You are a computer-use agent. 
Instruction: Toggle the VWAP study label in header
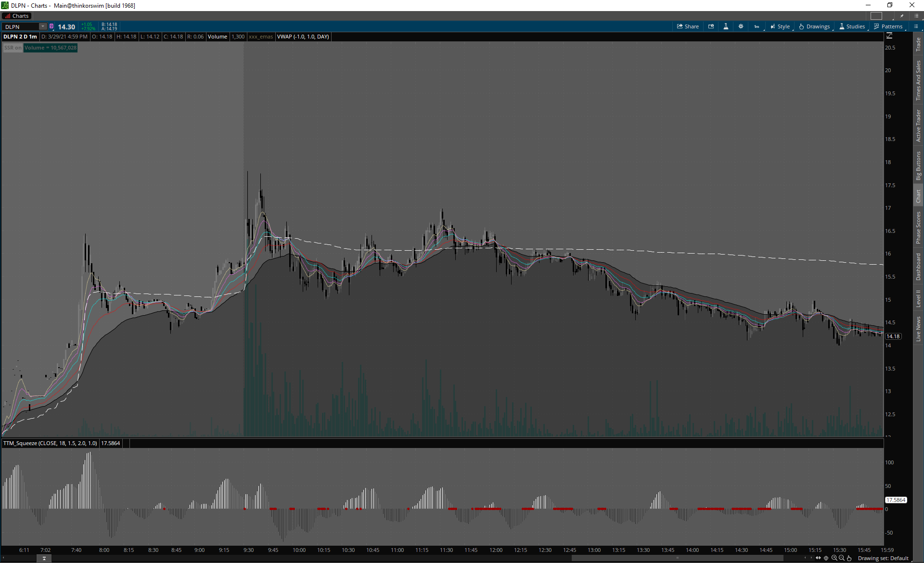point(303,37)
